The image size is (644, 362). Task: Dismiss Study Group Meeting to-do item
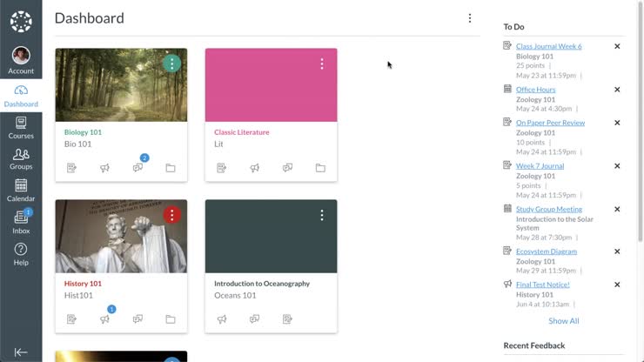click(x=617, y=209)
